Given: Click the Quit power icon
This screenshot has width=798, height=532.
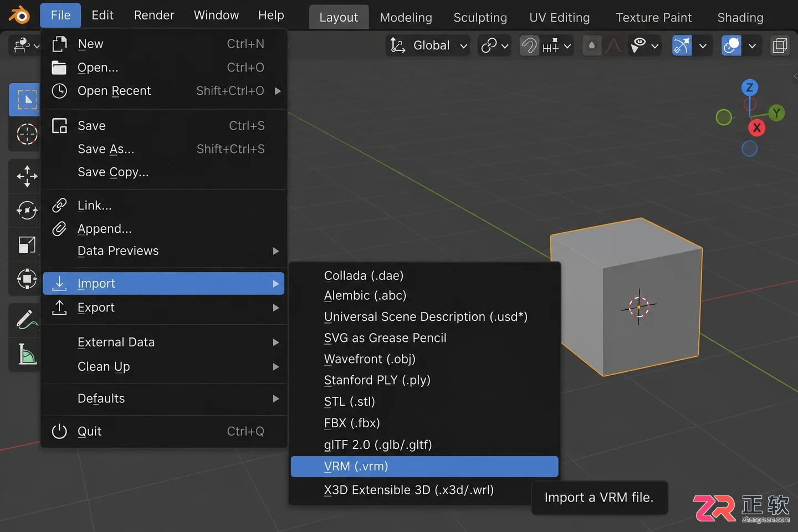Looking at the screenshot, I should point(59,431).
